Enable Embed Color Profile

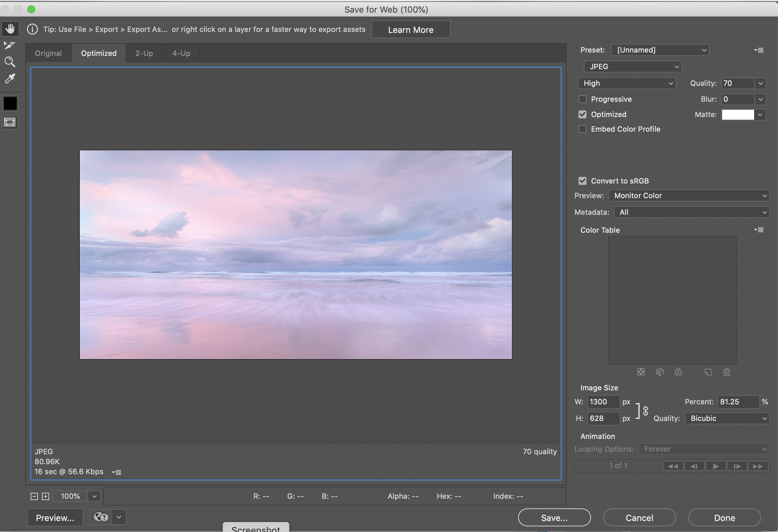(x=583, y=129)
